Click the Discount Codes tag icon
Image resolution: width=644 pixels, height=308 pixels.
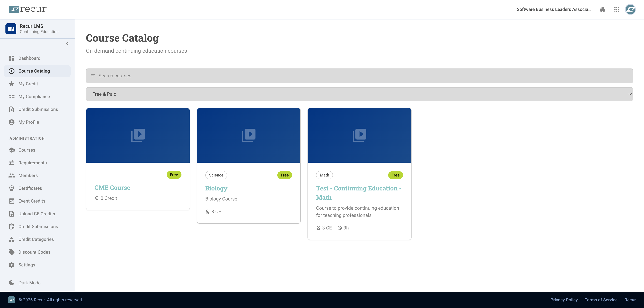pos(11,252)
